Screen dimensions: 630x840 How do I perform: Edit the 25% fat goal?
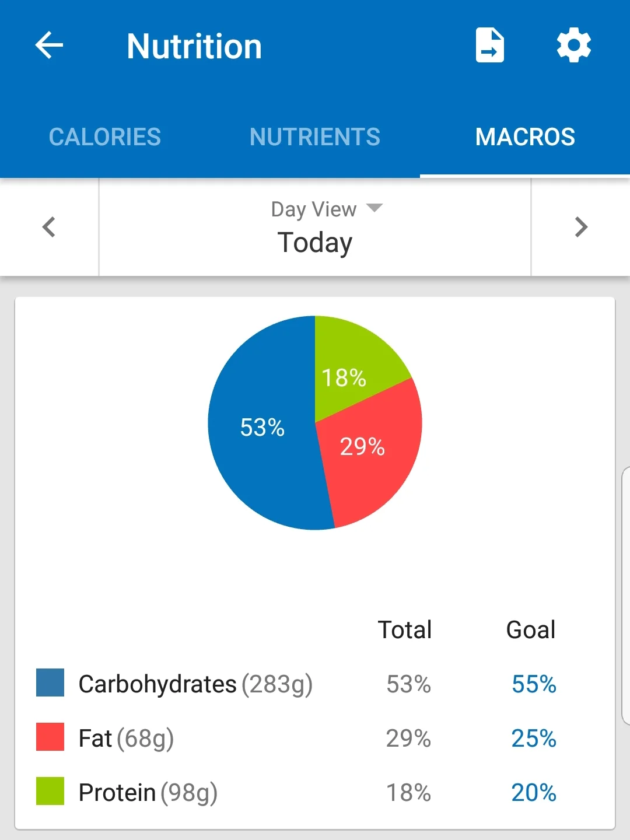pos(534,738)
